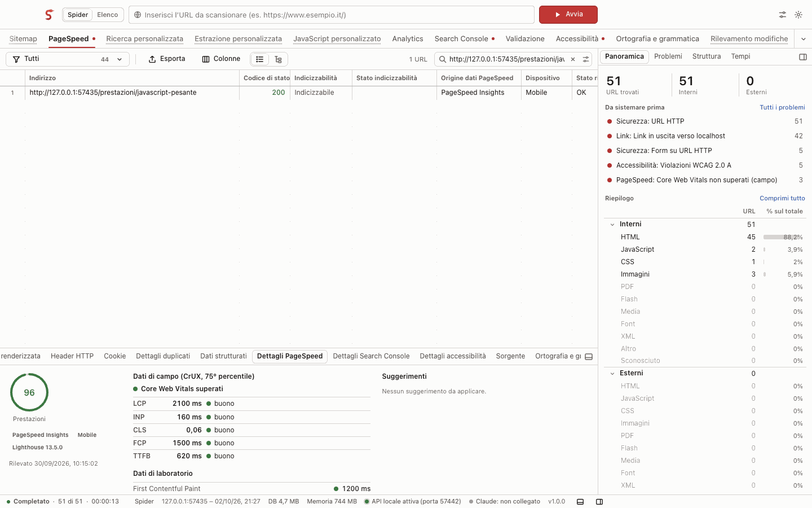The image size is (812, 508).
Task: Open search filter options icon
Action: pos(586,59)
